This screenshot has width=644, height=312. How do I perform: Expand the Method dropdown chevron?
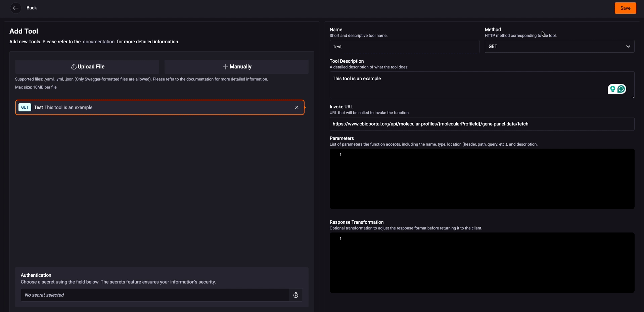point(628,46)
